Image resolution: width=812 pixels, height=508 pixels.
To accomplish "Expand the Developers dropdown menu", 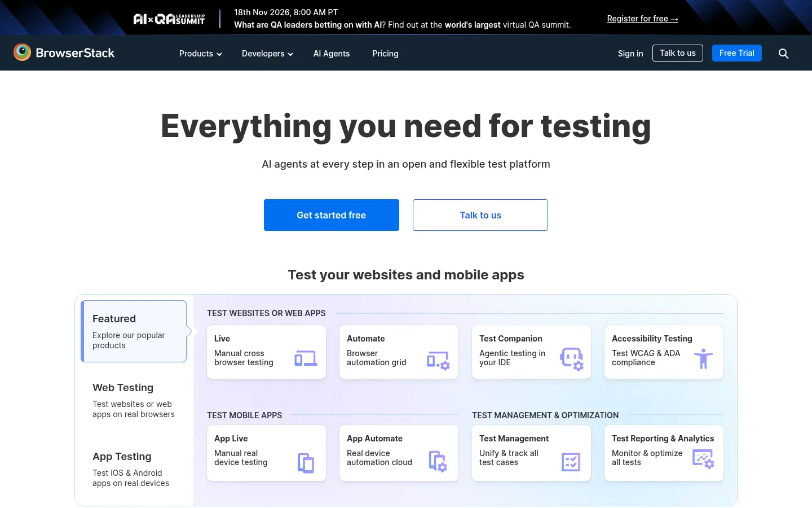I will (267, 54).
